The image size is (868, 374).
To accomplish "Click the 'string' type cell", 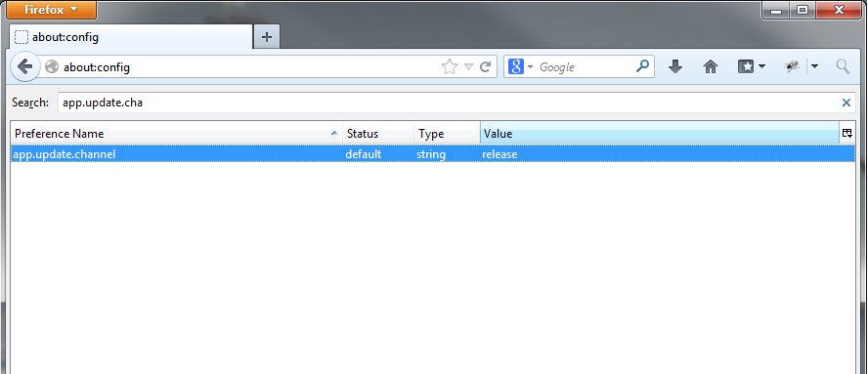I will click(431, 154).
